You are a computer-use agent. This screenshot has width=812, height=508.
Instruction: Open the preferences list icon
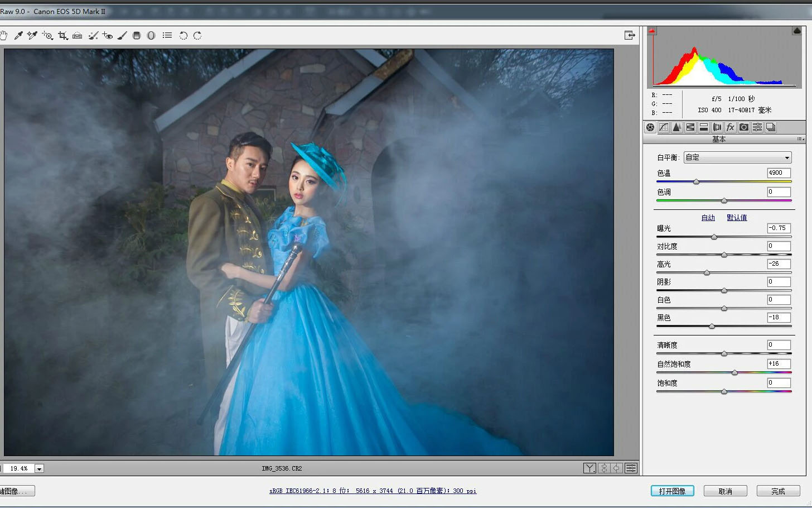click(167, 35)
